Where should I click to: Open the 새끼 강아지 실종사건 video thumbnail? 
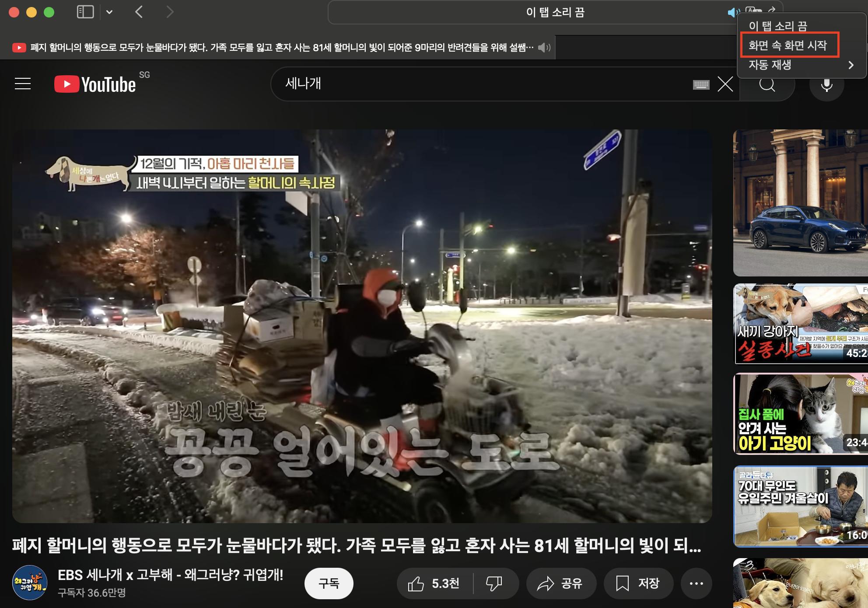pyautogui.click(x=800, y=324)
